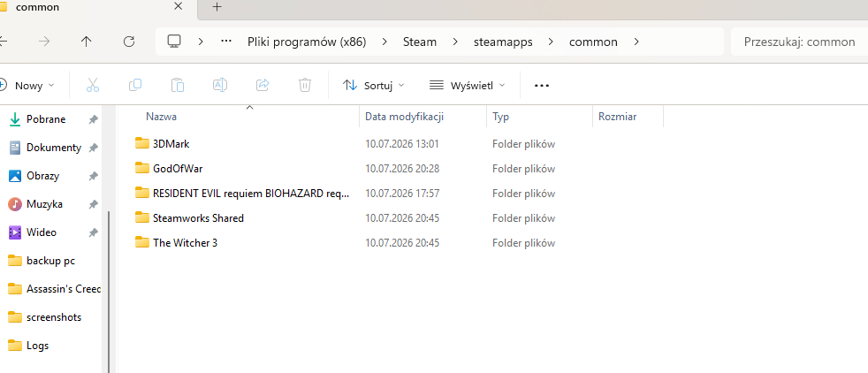Select the Steamworks Shared folder
Image resolution: width=868 pixels, height=373 pixels.
tap(198, 218)
